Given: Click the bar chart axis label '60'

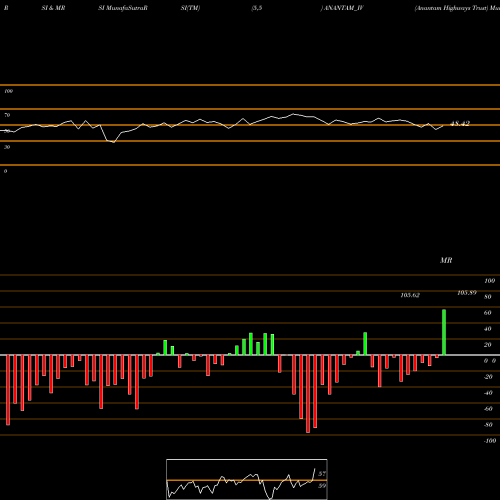Looking at the screenshot, I should point(487,313).
